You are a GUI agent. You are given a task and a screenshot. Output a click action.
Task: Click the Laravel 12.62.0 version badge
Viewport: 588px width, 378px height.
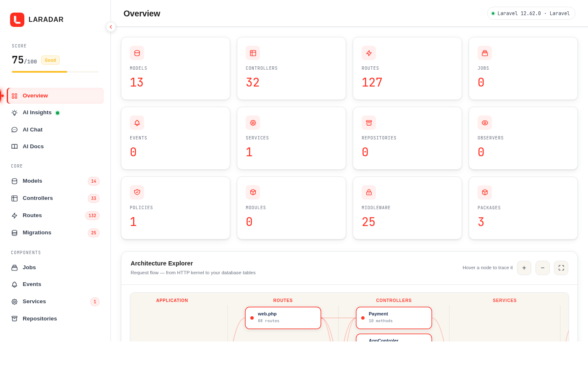(x=531, y=13)
